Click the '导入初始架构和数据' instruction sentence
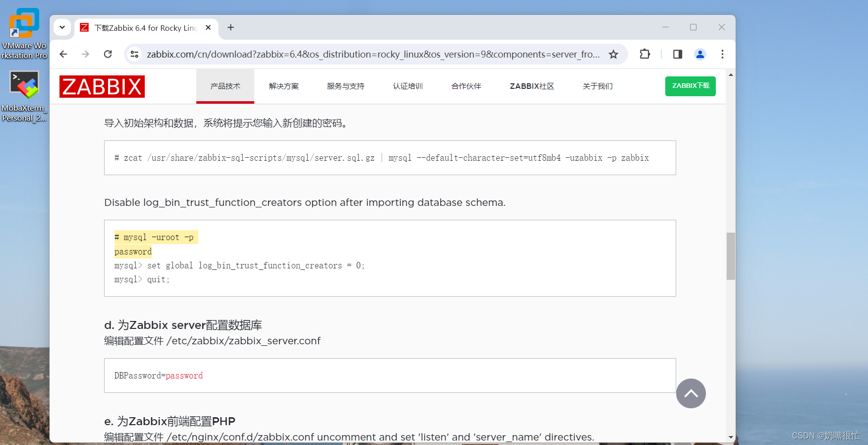Viewport: 868px width, 445px height. (x=227, y=123)
